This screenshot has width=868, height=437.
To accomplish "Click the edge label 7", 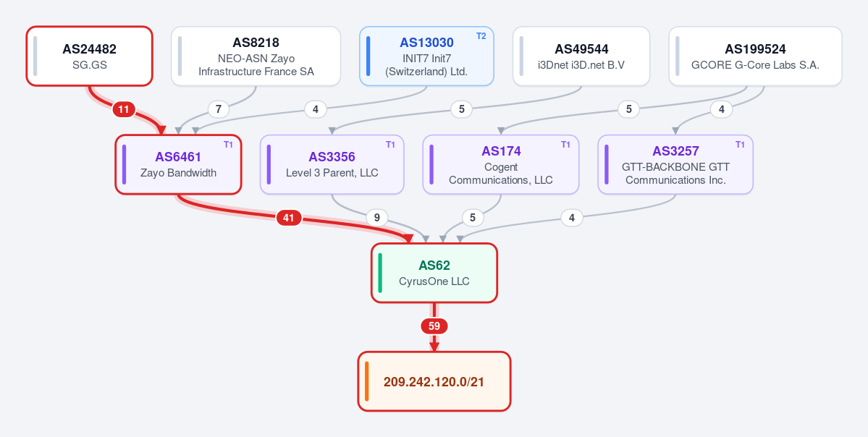I will (219, 109).
